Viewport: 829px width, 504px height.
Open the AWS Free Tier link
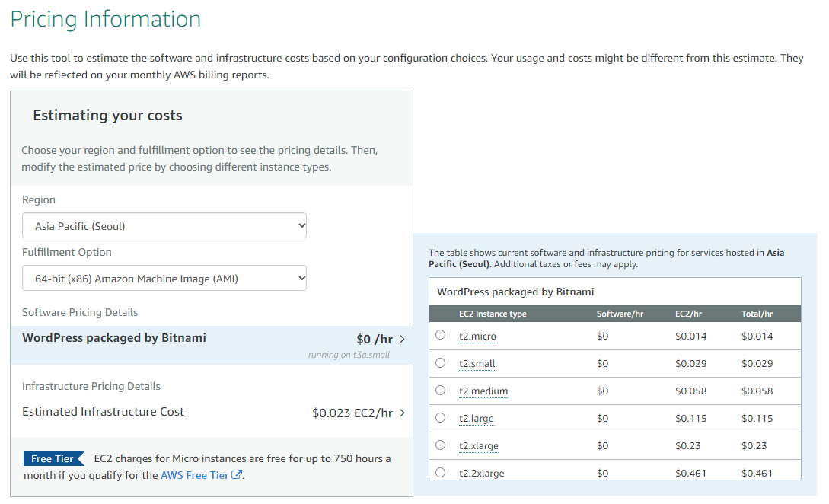[x=195, y=475]
